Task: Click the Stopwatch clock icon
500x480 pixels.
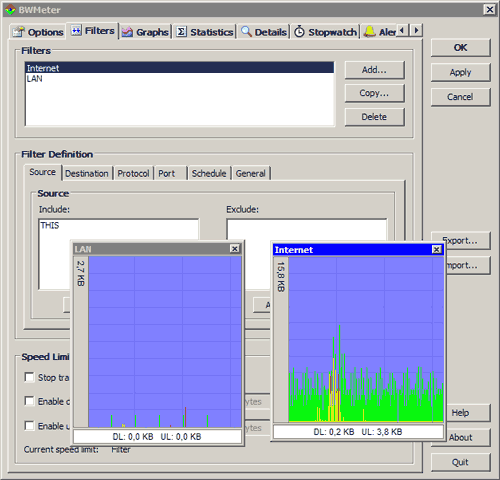Action: pos(299,32)
